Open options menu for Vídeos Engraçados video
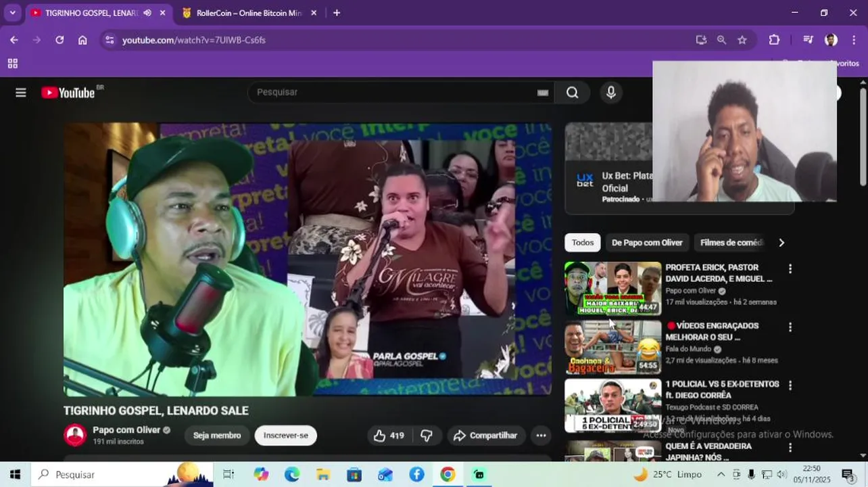Viewport: 868px width, 487px height. [790, 327]
